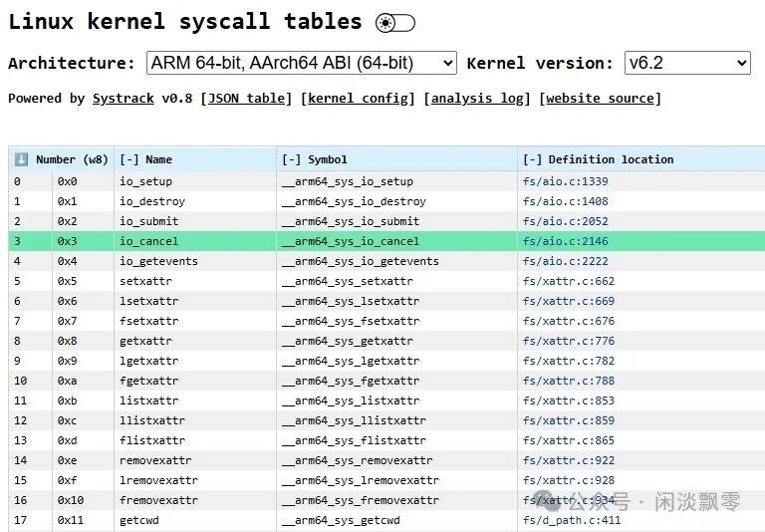Select the io_submit name cell
The height and width of the screenshot is (532, 765).
[x=195, y=221]
